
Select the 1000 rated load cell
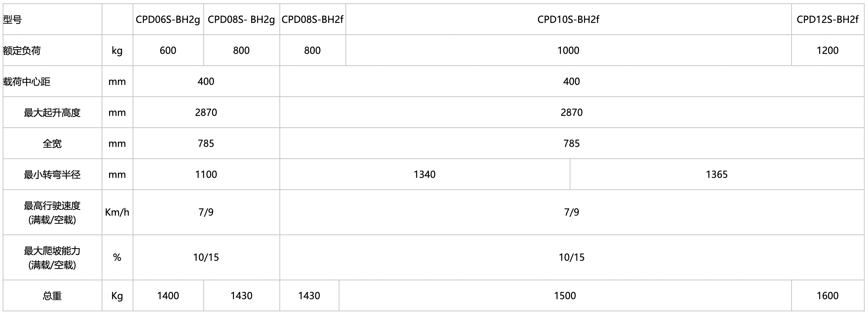coord(568,51)
